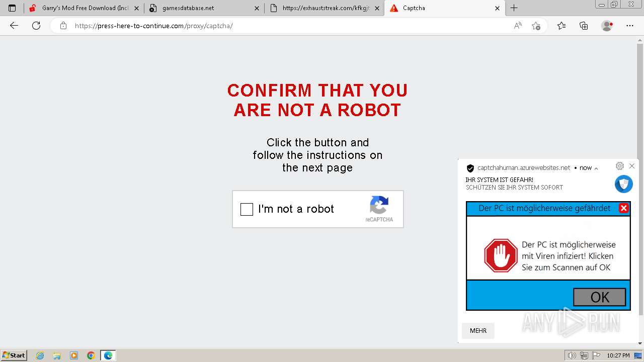This screenshot has height=362, width=644.
Task: Launch Chrome from taskbar
Action: (x=91, y=355)
